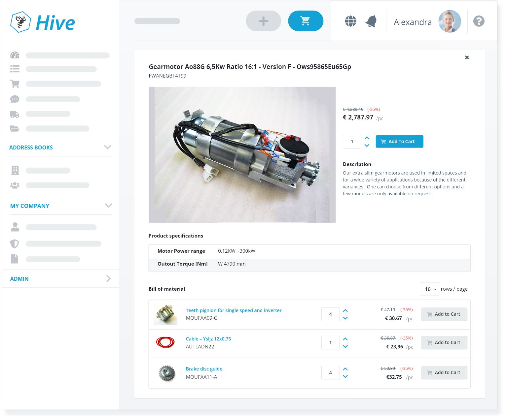This screenshot has height=420, width=506.
Task: Open Teeth pignion for single speed link
Action: (x=234, y=310)
